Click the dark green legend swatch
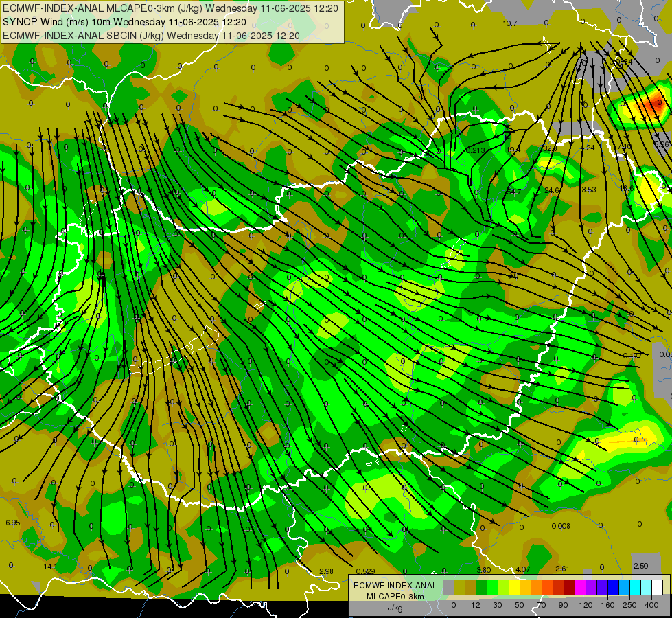 tap(482, 587)
